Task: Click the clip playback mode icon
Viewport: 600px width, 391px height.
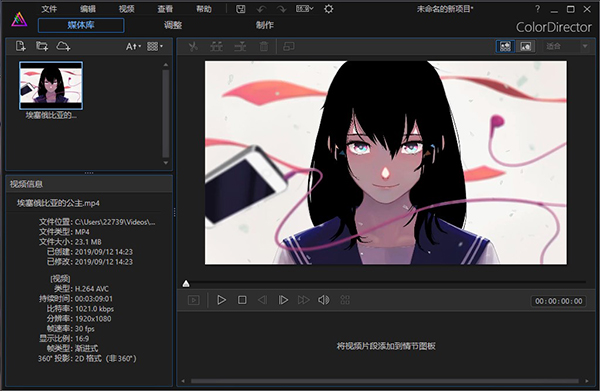Action: [194, 300]
